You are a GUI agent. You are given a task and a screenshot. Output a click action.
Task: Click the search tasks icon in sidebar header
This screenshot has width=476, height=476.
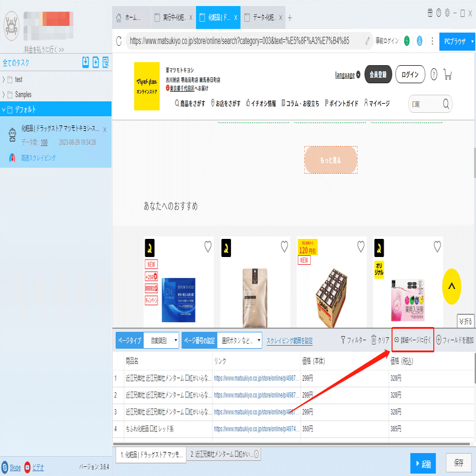point(106,62)
